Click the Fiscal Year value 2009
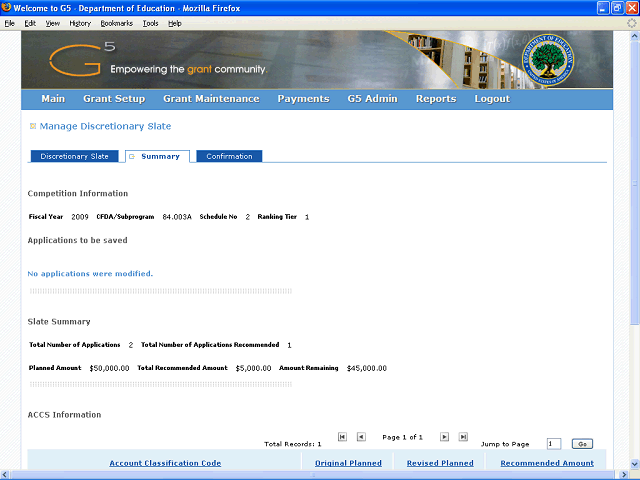This screenshot has width=640, height=480. (80, 217)
